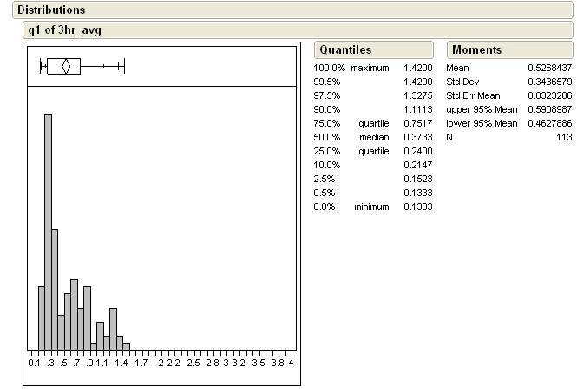577x392 pixels.
Task: Select the Mean value 0.5268437
Action: pos(550,68)
